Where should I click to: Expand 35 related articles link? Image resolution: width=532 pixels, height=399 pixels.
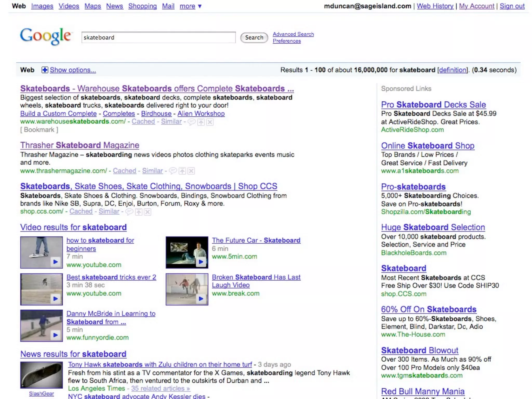pyautogui.click(x=160, y=388)
